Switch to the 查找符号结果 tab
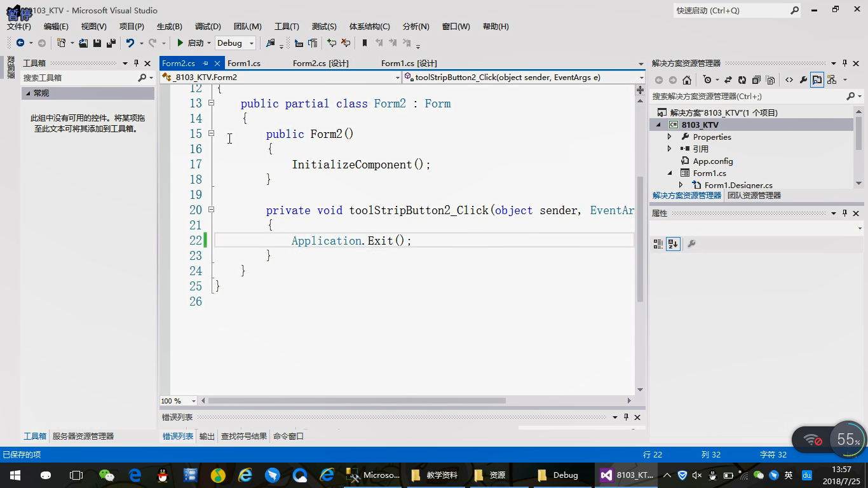868x488 pixels. (244, 436)
